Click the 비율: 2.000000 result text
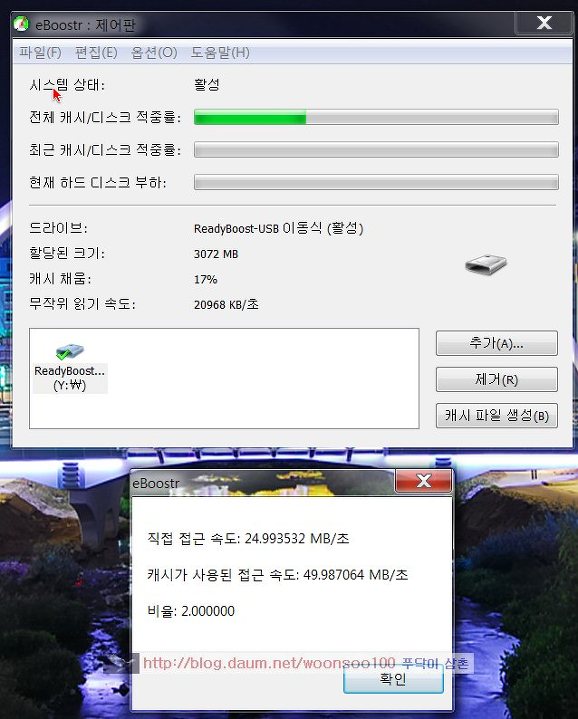This screenshot has width=578, height=719. tap(191, 611)
